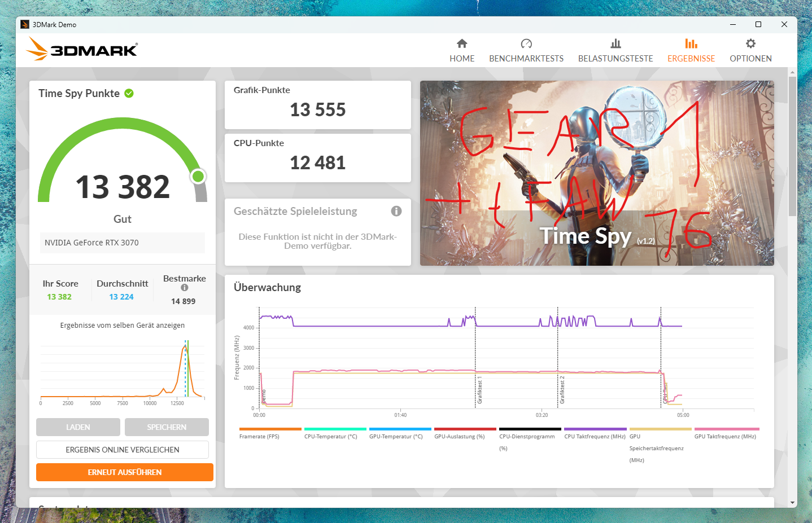Click the scrollbar down arrow
The width and height of the screenshot is (812, 523).
pos(792,503)
